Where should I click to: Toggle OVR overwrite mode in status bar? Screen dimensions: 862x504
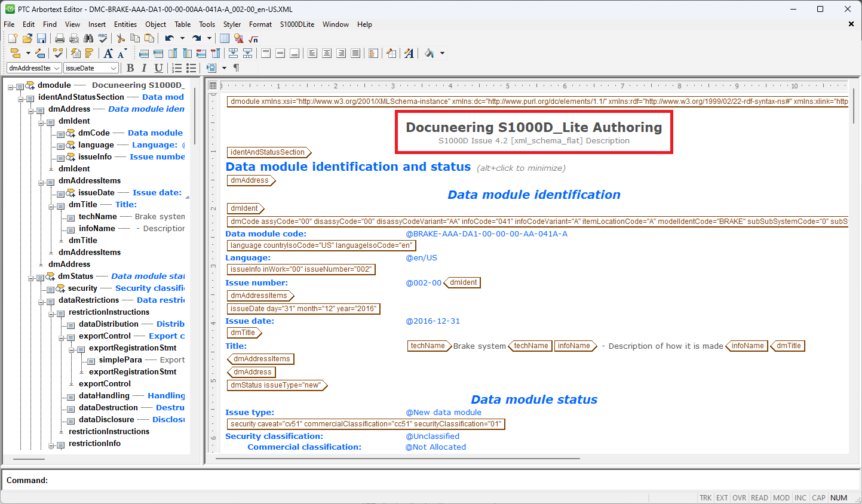(740, 498)
